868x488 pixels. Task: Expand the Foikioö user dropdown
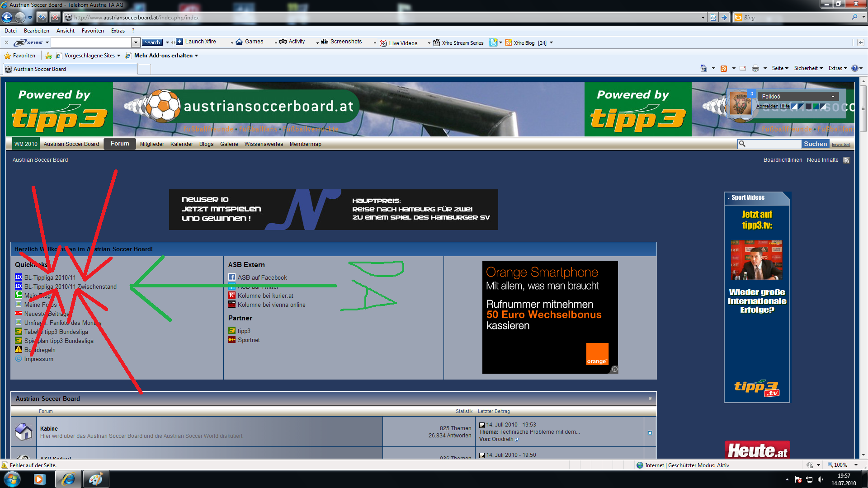pos(833,97)
